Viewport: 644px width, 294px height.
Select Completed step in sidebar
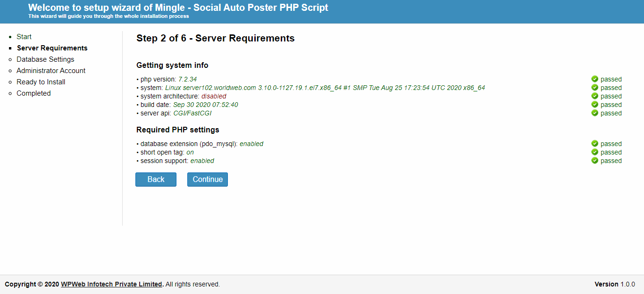coord(33,93)
